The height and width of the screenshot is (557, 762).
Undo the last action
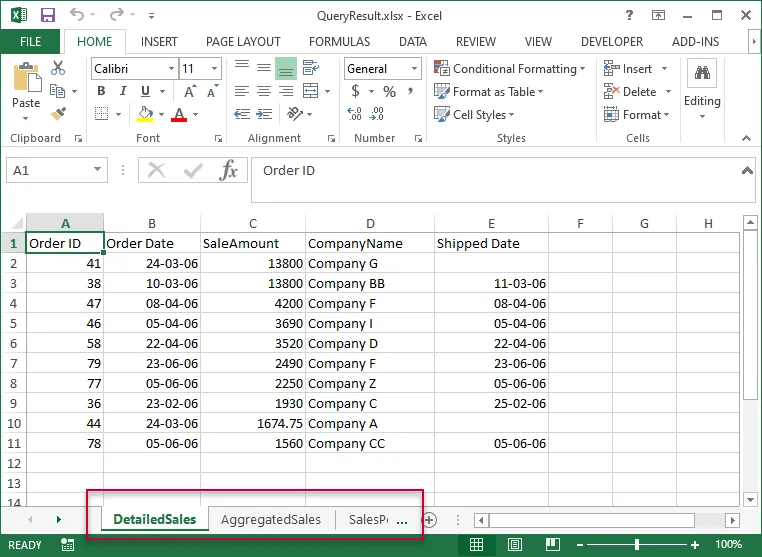pyautogui.click(x=77, y=15)
